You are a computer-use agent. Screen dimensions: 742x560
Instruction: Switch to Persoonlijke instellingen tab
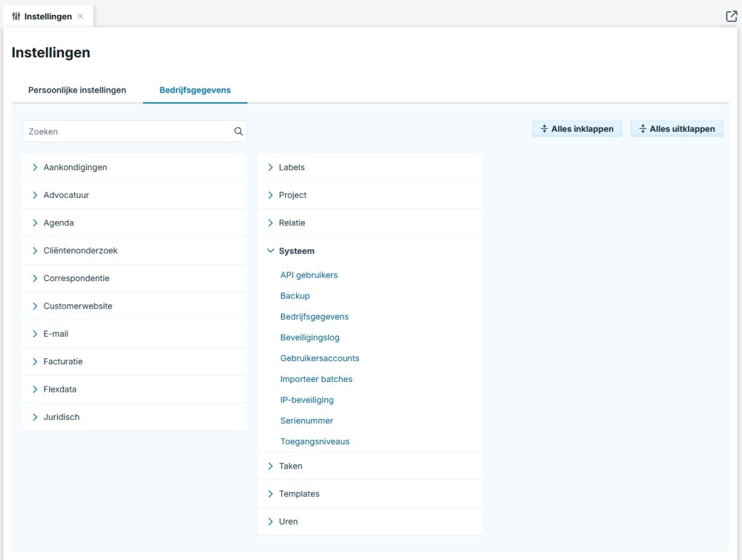tap(77, 90)
